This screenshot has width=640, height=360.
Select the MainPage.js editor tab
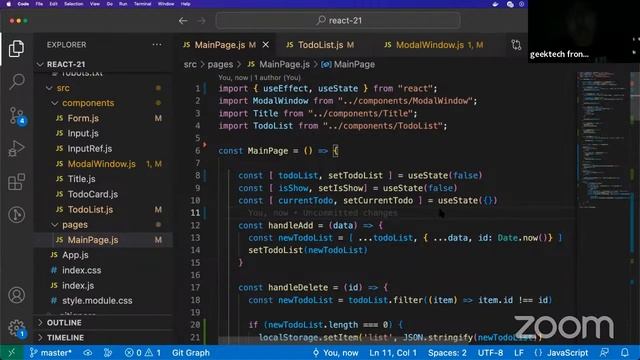(x=220, y=45)
